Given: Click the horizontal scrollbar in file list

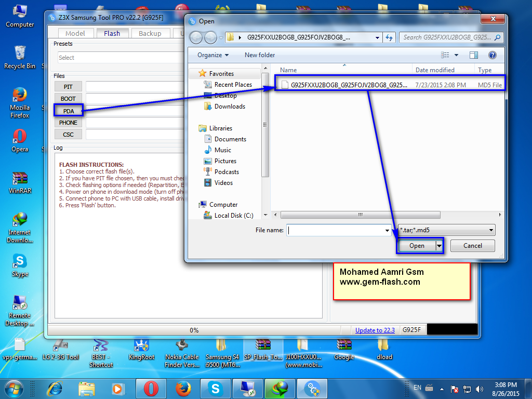Looking at the screenshot, I should click(361, 215).
